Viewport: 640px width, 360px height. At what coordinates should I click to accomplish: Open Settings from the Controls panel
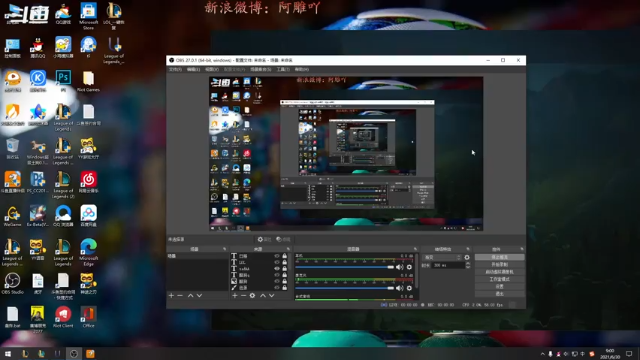(x=500, y=287)
